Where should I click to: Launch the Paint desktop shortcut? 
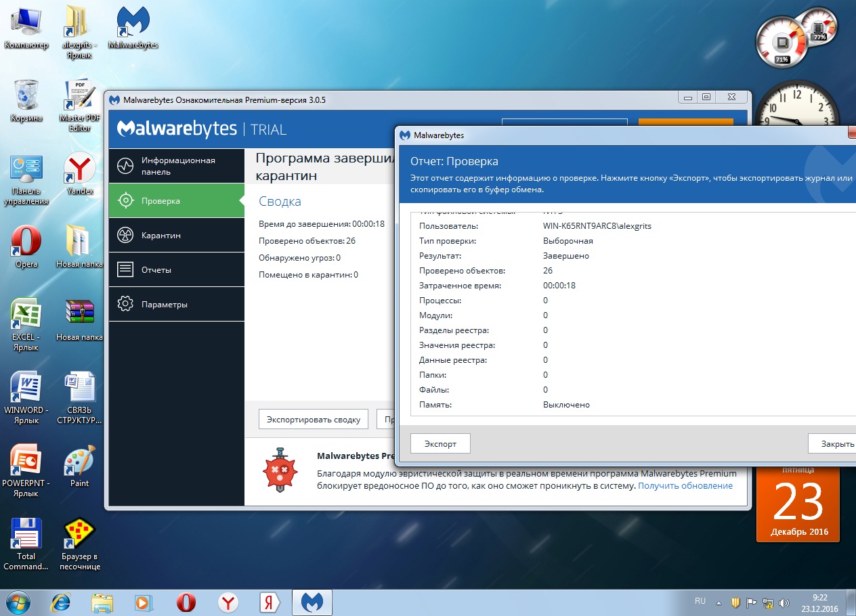80,466
